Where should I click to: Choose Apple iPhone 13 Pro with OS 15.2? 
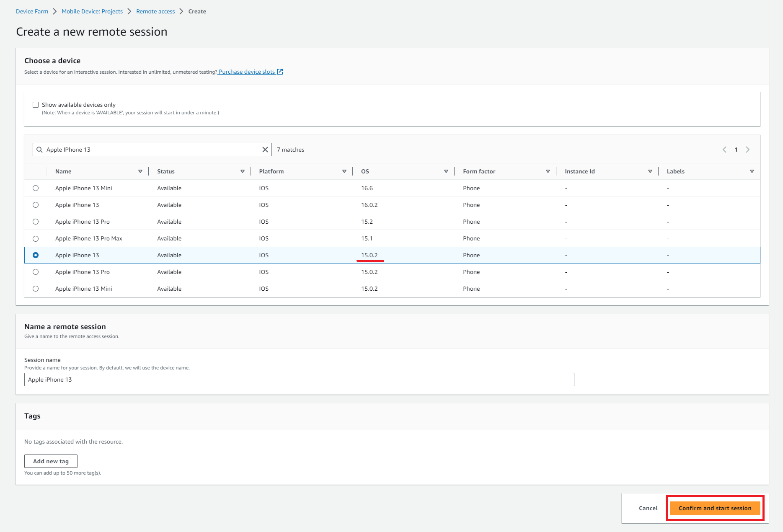point(36,222)
